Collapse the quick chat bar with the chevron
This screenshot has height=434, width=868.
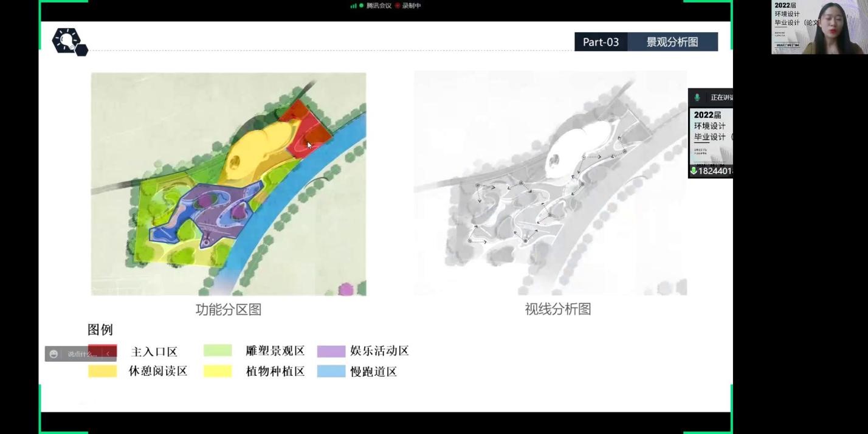108,353
